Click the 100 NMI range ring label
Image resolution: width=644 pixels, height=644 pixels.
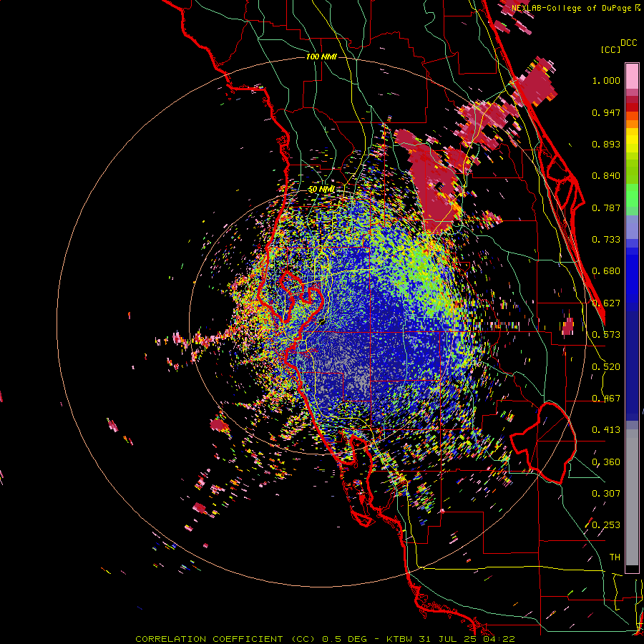click(x=321, y=57)
